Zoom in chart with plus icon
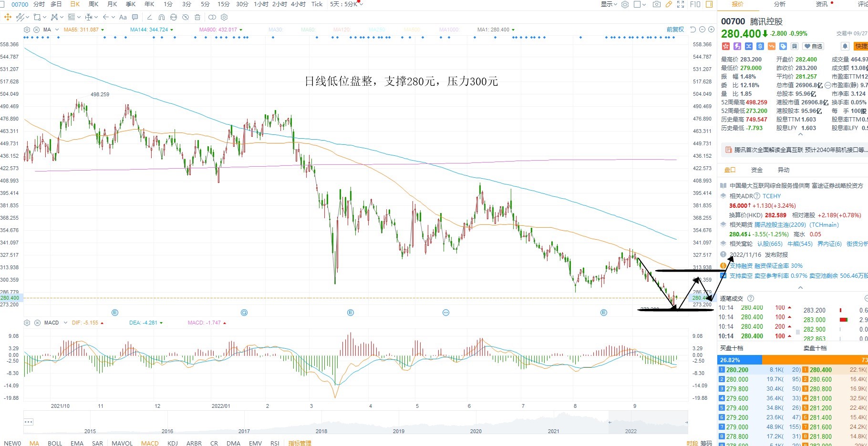 (x=711, y=30)
